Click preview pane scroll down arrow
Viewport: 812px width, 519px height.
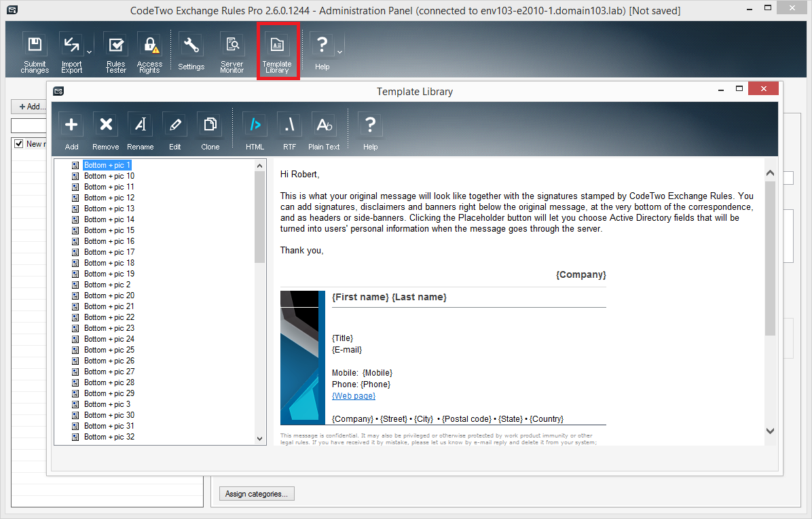point(770,431)
